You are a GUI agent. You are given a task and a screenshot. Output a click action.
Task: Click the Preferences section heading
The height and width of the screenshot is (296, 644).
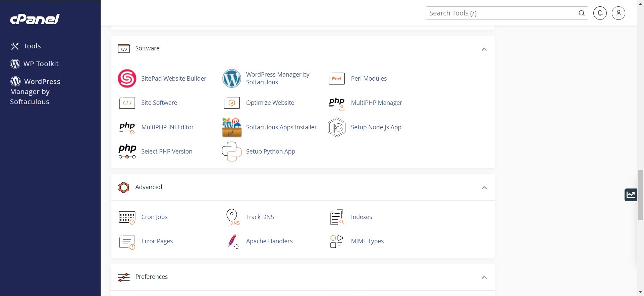pos(151,277)
